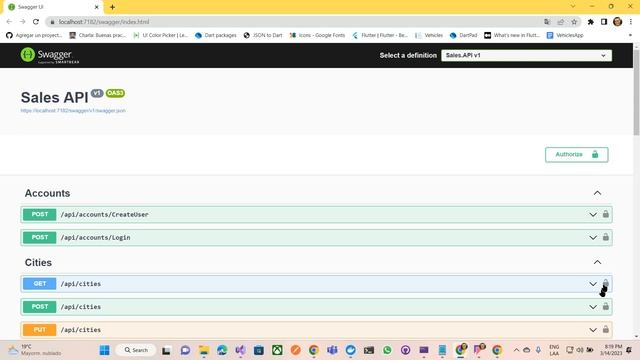The width and height of the screenshot is (640, 360).
Task: Open Visual Studio from the taskbar
Action: pos(240,350)
